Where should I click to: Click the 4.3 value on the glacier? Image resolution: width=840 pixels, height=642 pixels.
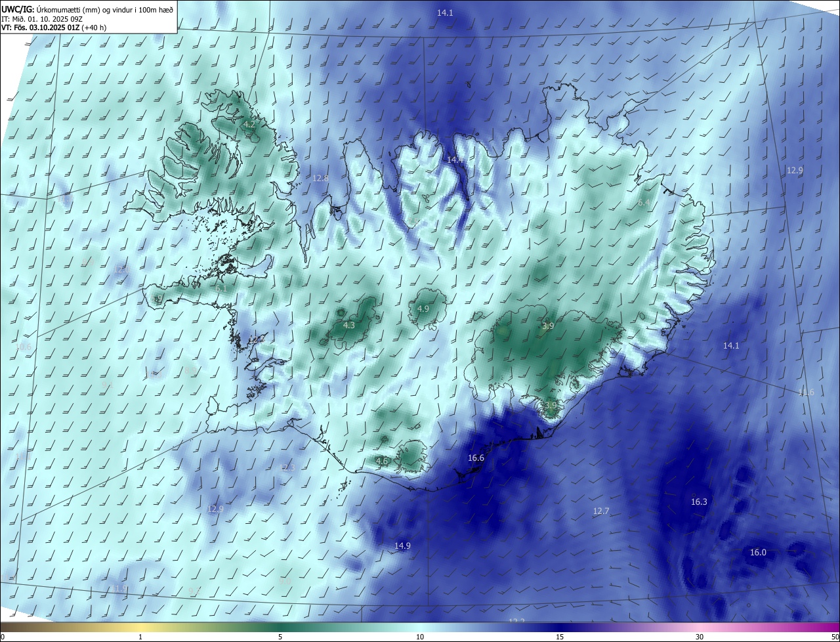click(349, 325)
